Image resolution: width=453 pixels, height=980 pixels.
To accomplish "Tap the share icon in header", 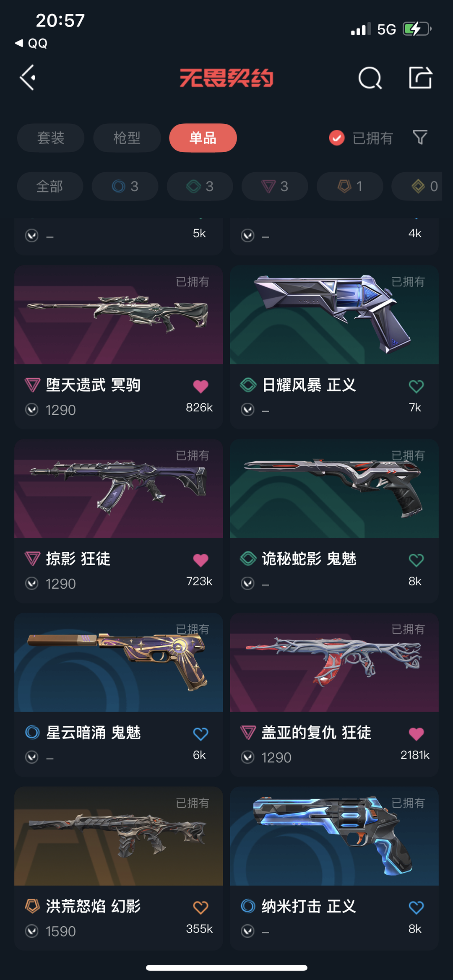I will [420, 78].
